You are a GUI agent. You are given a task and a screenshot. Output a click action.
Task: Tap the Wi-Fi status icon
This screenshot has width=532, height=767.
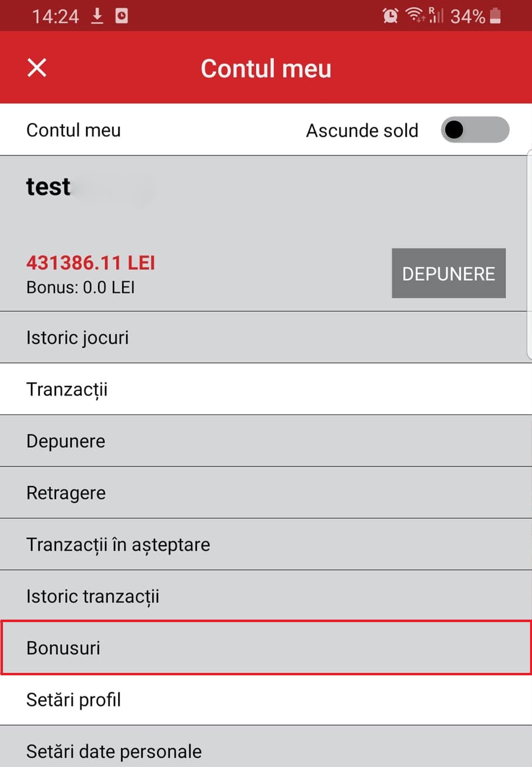coord(415,15)
